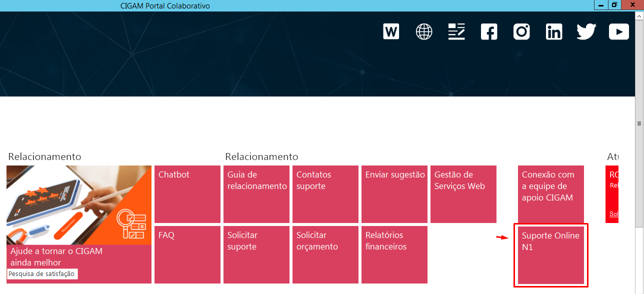Open Guia de relacionamento tile
644x294 pixels.
(256, 194)
